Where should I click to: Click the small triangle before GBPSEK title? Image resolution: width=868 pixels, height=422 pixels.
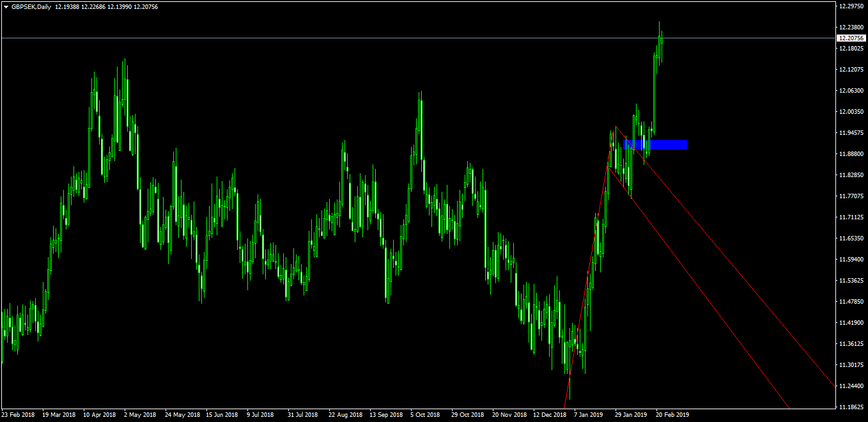point(6,6)
